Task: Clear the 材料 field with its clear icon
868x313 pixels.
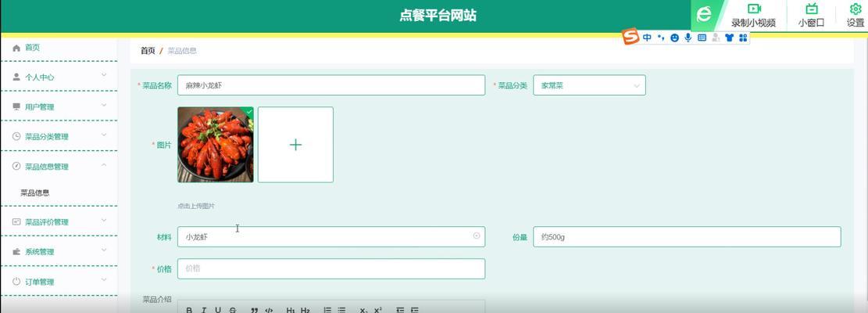Action: [x=476, y=236]
